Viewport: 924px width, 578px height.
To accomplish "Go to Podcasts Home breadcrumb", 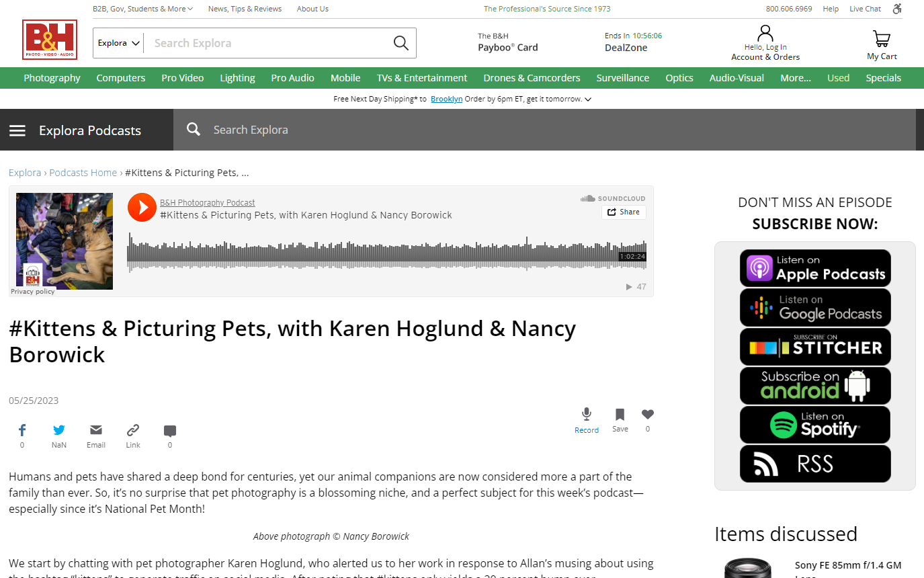I will point(83,173).
